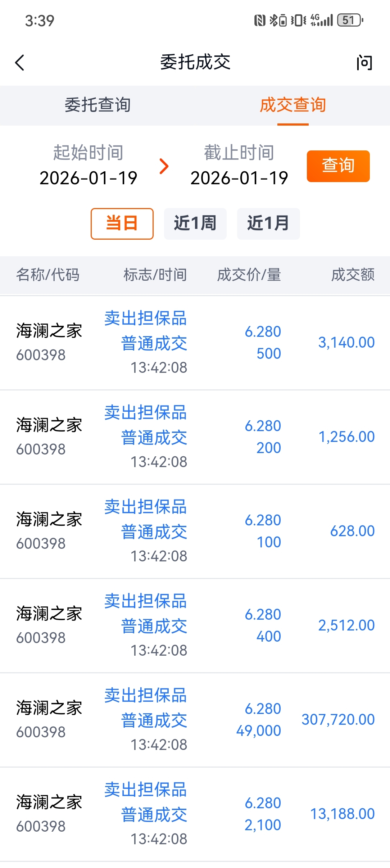
Task: Select the 当日 date filter
Action: (x=122, y=223)
